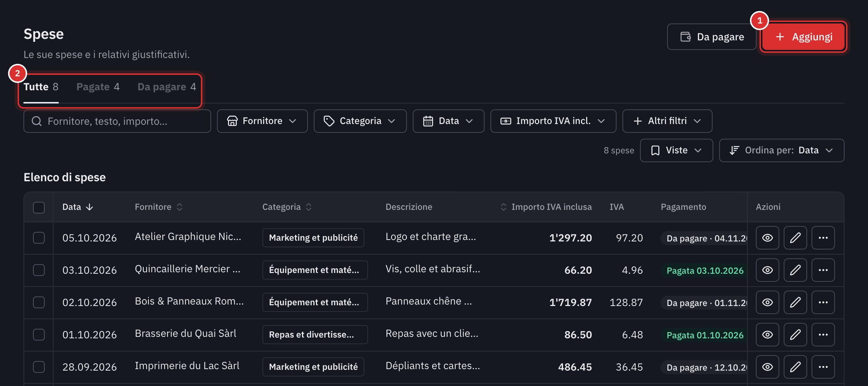Open more actions for Imprimerie du Lac row
This screenshot has width=868, height=386.
823,367
